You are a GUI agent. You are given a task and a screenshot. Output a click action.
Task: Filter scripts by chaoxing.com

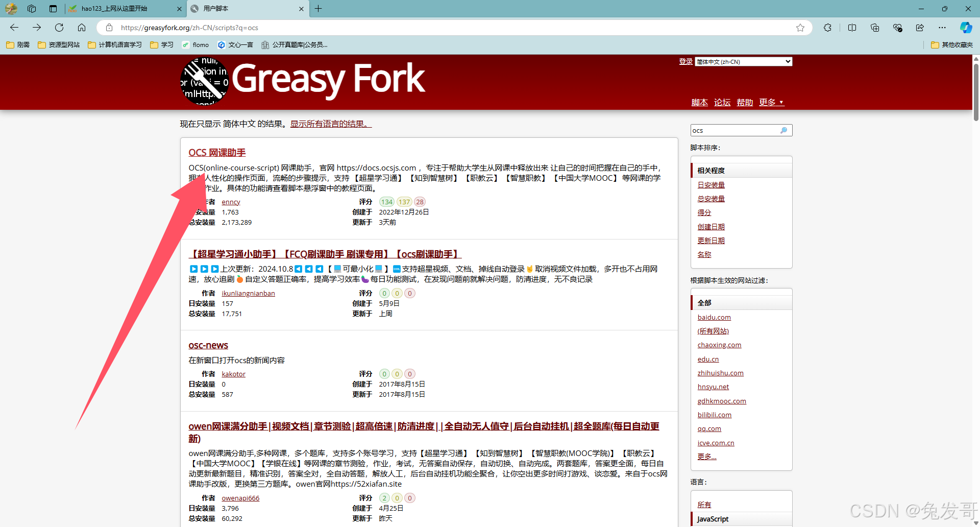pyautogui.click(x=719, y=345)
